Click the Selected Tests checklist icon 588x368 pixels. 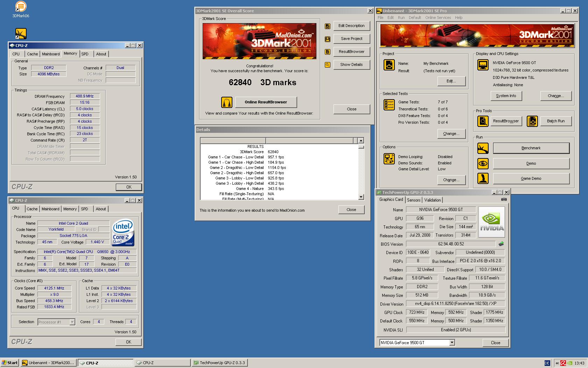(389, 105)
